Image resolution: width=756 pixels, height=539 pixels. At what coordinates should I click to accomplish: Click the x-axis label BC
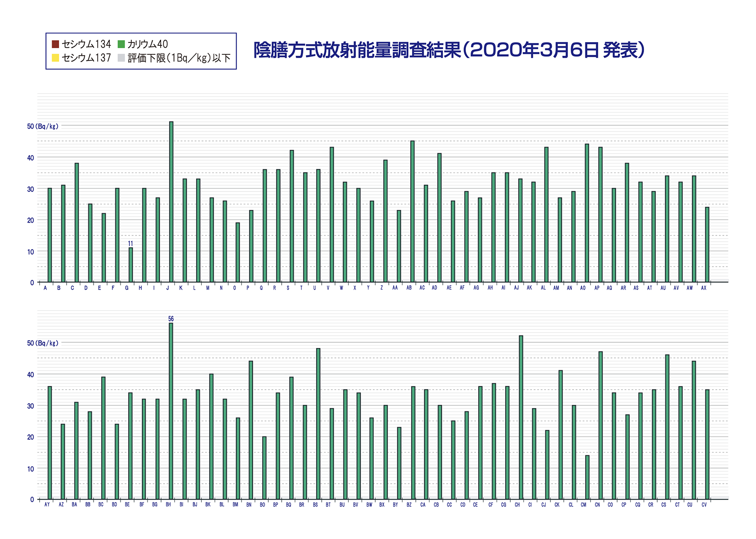[x=101, y=505]
